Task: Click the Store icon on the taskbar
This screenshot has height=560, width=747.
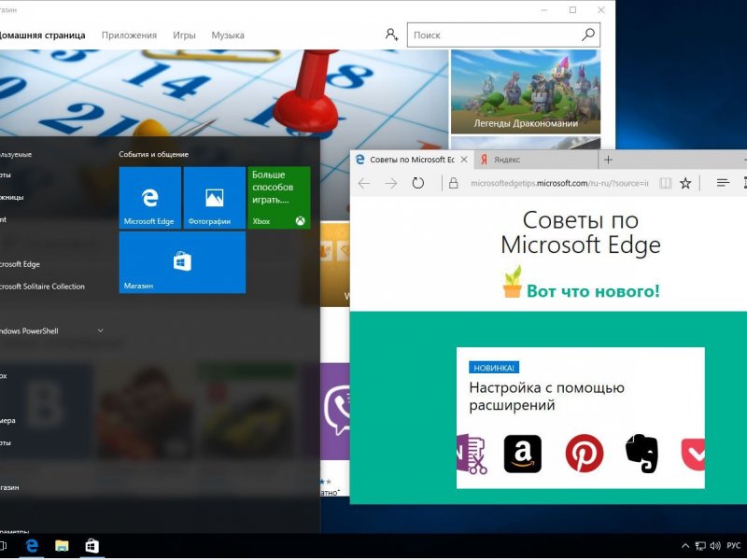Action: [92, 546]
